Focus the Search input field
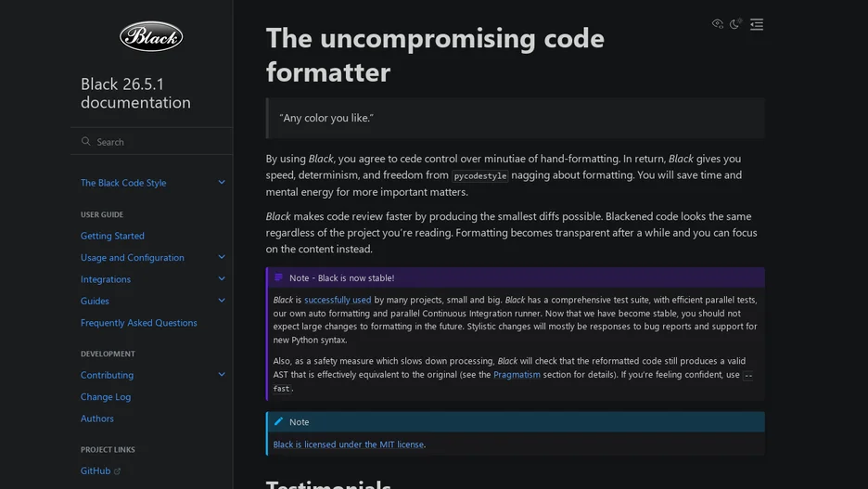 tap(152, 142)
